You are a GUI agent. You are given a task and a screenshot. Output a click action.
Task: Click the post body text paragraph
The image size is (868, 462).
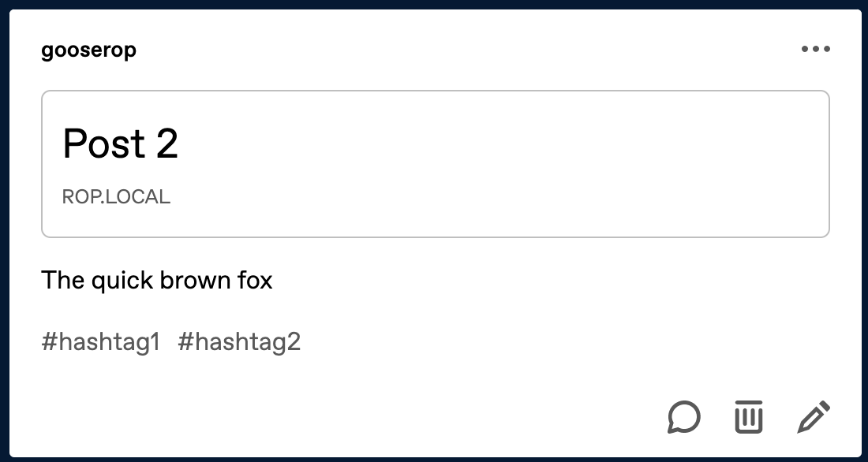coord(157,280)
